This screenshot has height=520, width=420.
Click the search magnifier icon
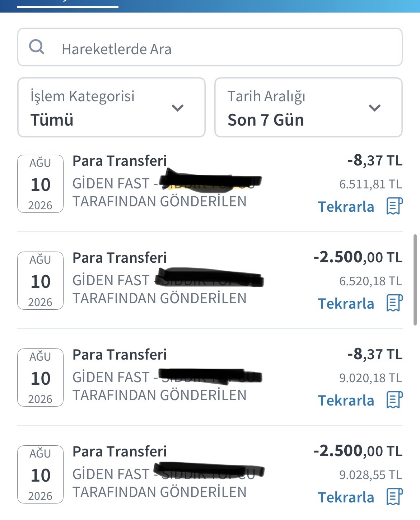[x=37, y=47]
